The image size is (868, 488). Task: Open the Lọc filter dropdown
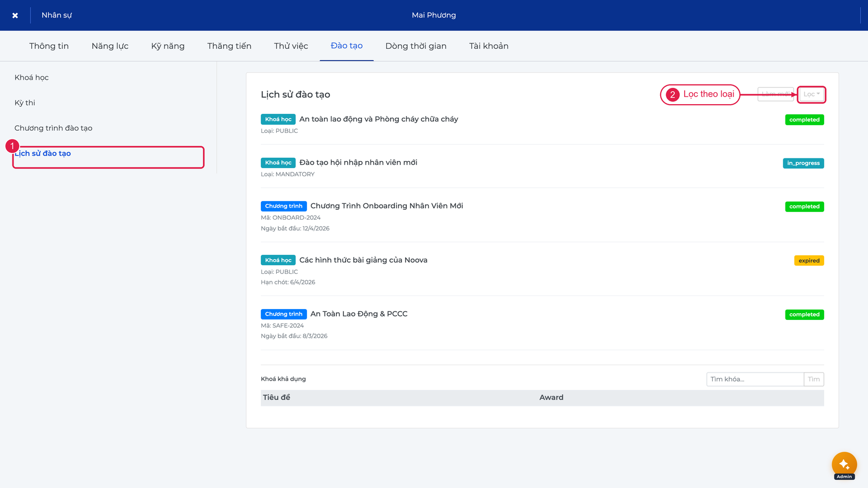point(812,94)
